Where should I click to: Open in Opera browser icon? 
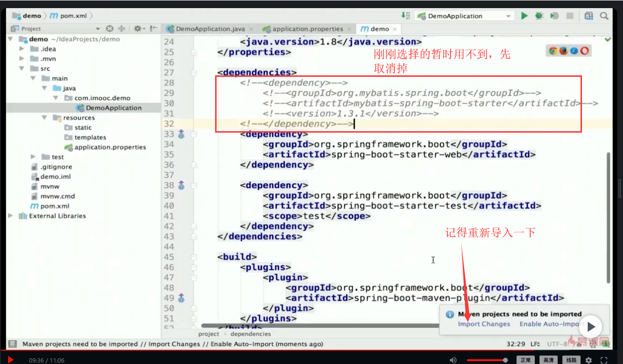584,51
